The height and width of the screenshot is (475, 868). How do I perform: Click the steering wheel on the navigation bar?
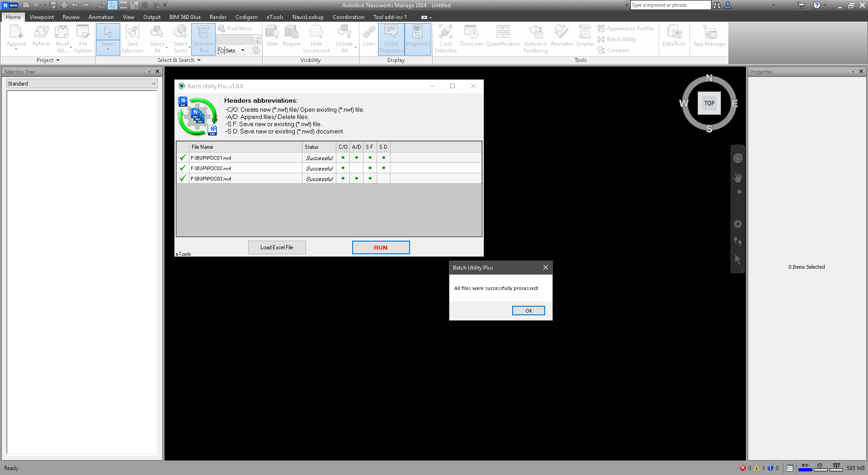pyautogui.click(x=738, y=158)
